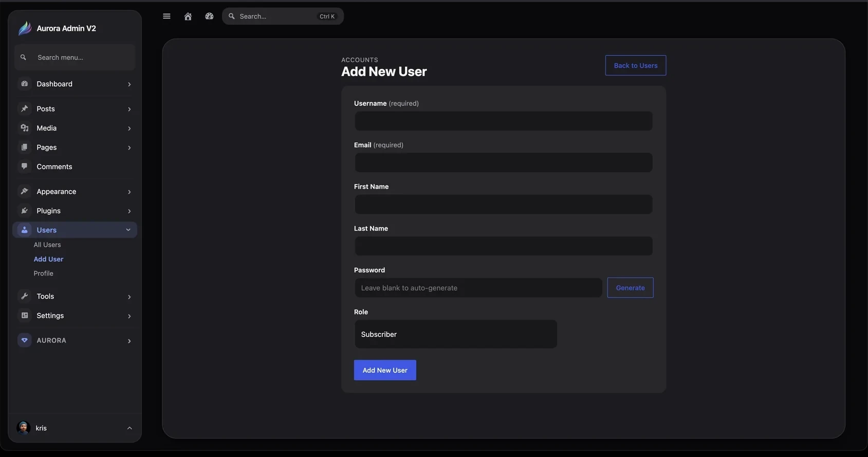The image size is (868, 457).
Task: Open Media menu item label
Action: tap(47, 128)
